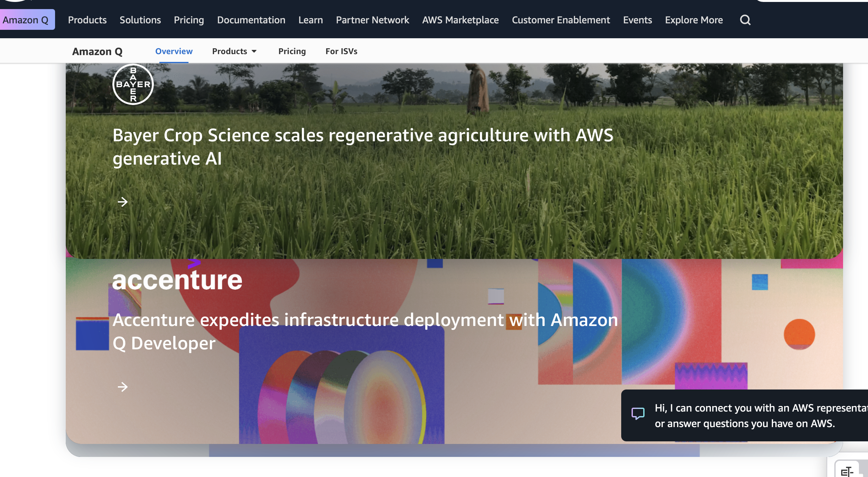
Task: Open the search magnifier icon
Action: point(745,20)
